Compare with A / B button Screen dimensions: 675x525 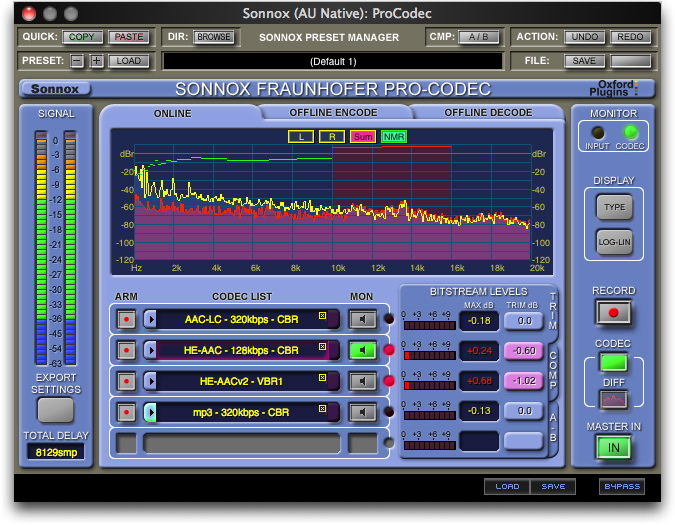[478, 37]
